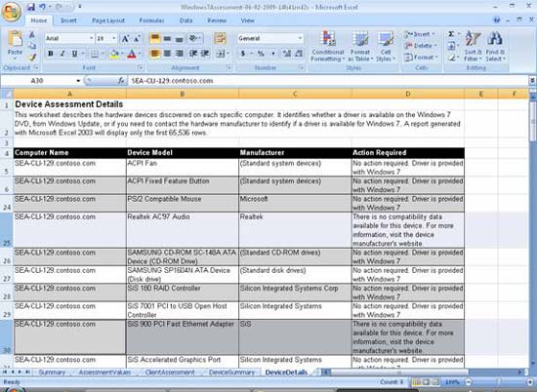537x392 pixels.
Task: Adjust the zoom slider in status bar
Action: click(x=498, y=382)
